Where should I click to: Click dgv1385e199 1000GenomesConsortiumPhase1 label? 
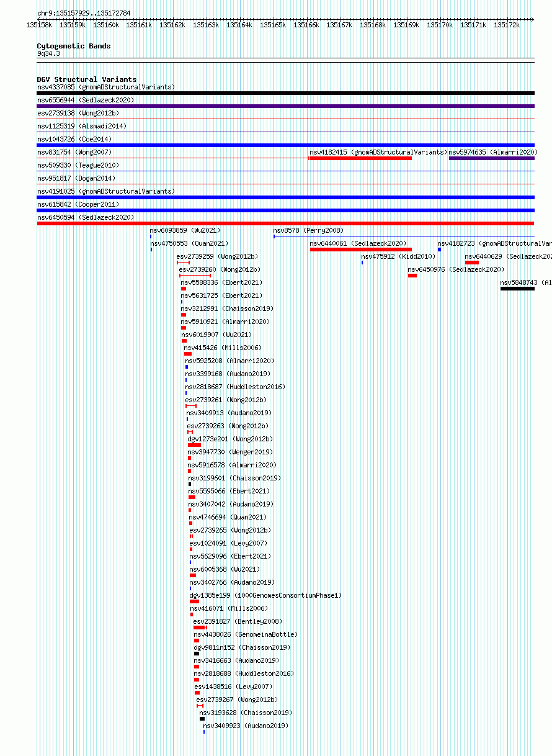(265, 595)
